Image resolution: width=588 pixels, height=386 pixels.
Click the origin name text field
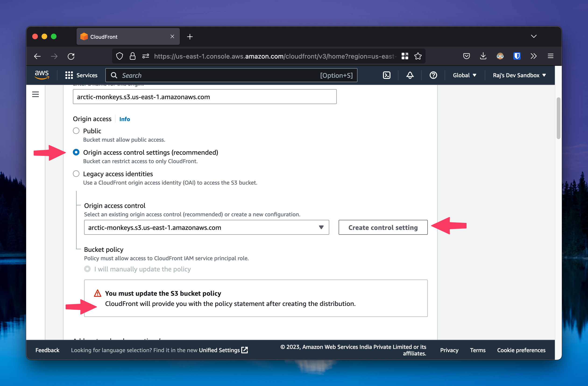coord(204,97)
